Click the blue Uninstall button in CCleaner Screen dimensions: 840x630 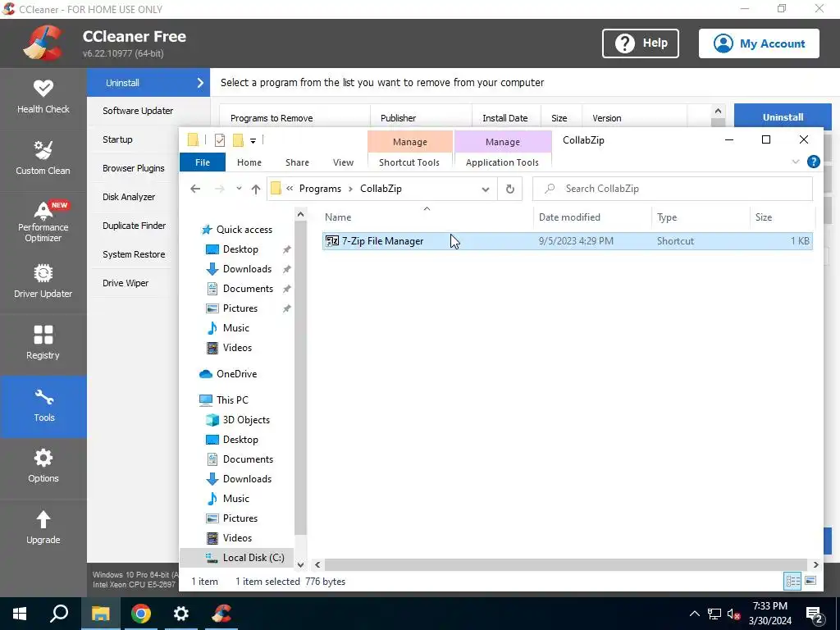(x=783, y=116)
